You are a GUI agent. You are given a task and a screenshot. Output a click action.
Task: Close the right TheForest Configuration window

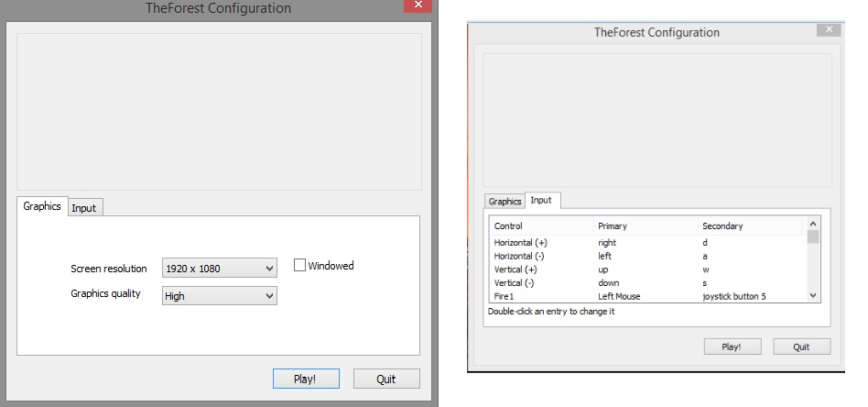[x=829, y=30]
